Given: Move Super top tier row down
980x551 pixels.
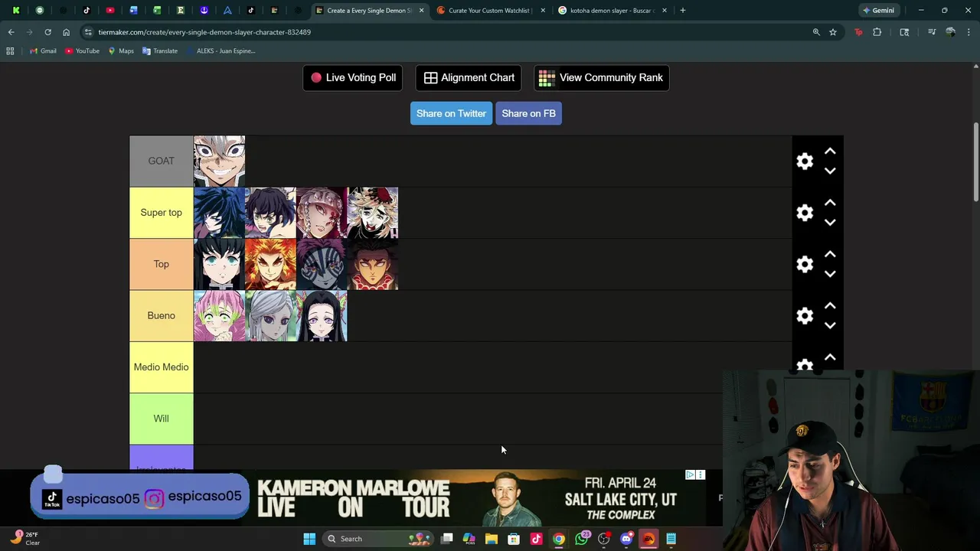Looking at the screenshot, I should pyautogui.click(x=830, y=222).
